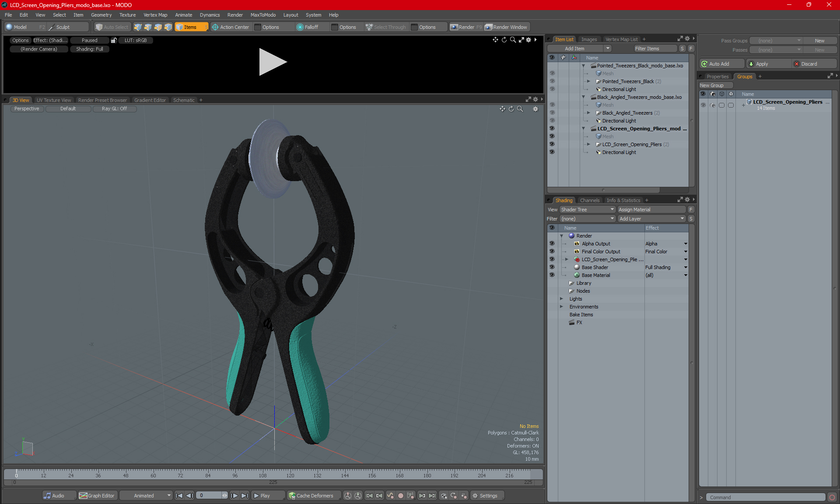
Task: Select Vertices selection mode icon
Action: pos(138,27)
